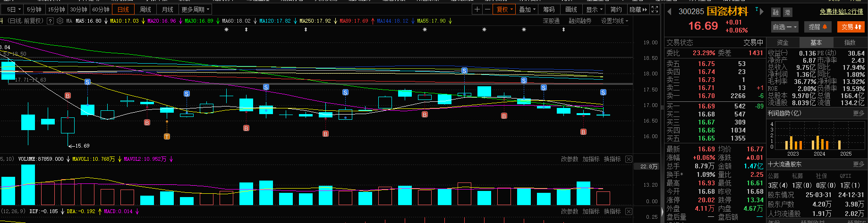Close the volume indicator panel
Screen dimensions: 868x223
click(629, 159)
